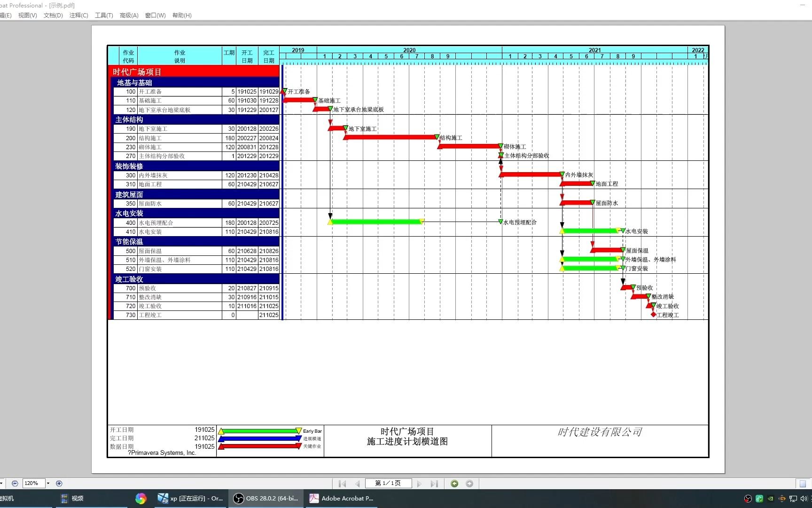
Task: Open the 工具(T) menu
Action: 104,16
